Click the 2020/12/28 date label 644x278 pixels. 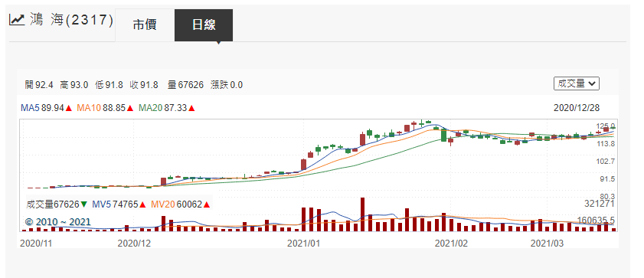click(577, 108)
